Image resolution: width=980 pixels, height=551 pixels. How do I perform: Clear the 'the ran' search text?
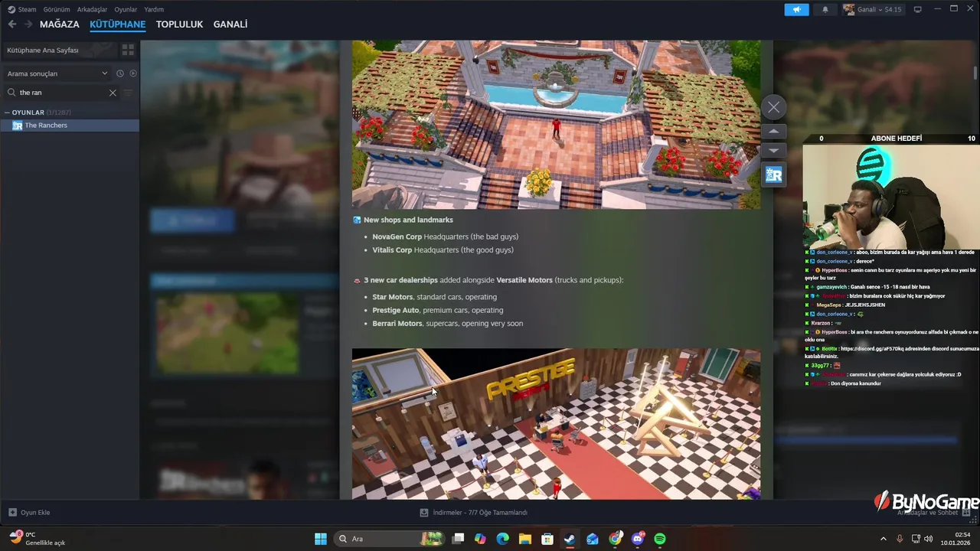[113, 93]
